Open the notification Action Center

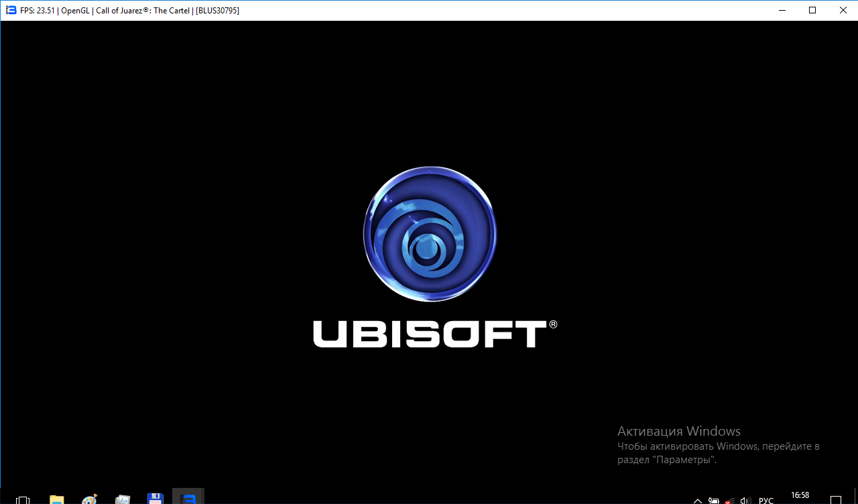pos(837,499)
